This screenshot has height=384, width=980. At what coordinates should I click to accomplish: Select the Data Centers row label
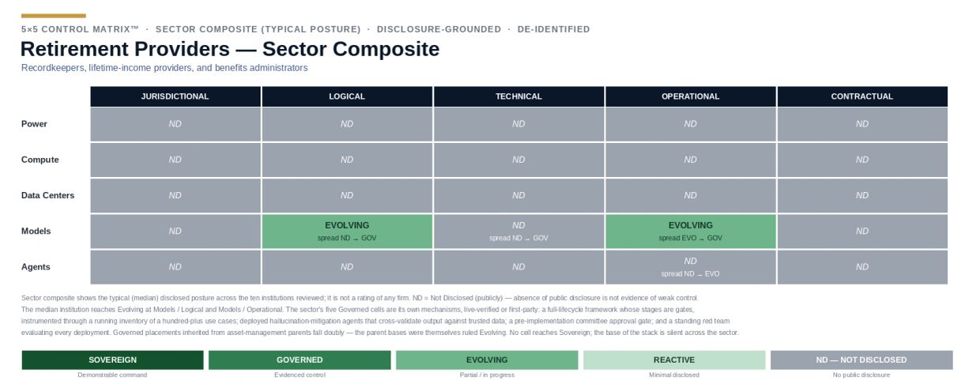click(47, 195)
